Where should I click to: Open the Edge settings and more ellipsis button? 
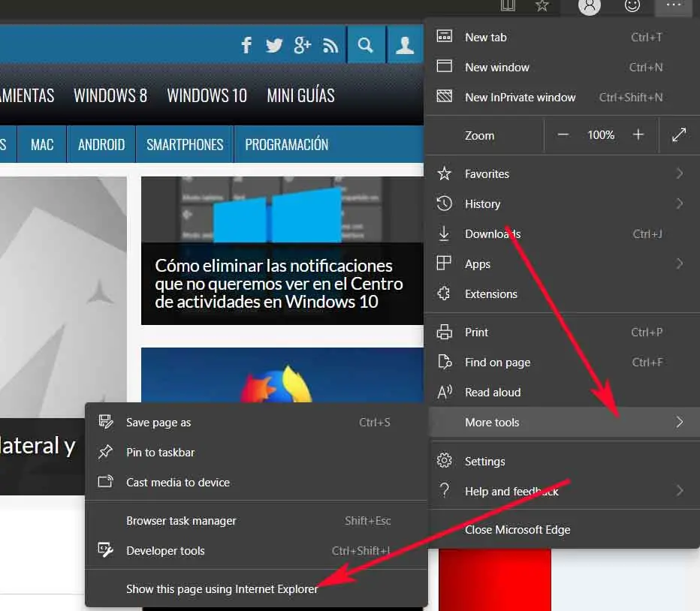click(x=673, y=5)
